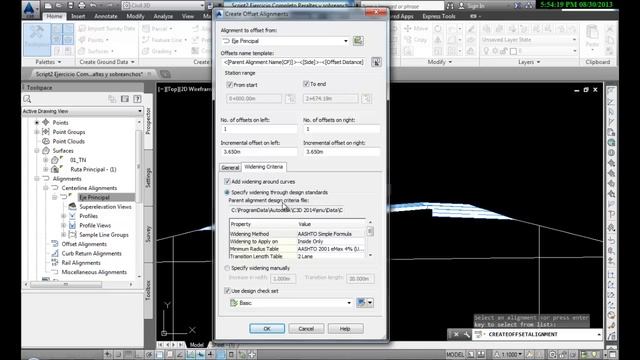This screenshot has height=360, width=640.
Task: Click the print icon in quick access toolbar
Action: 81,6
